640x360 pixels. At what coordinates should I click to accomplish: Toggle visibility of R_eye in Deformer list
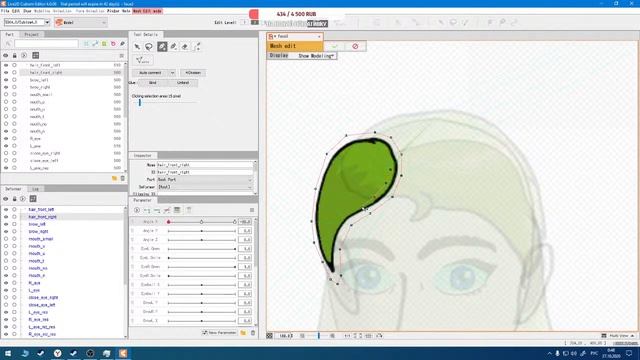click(6, 283)
